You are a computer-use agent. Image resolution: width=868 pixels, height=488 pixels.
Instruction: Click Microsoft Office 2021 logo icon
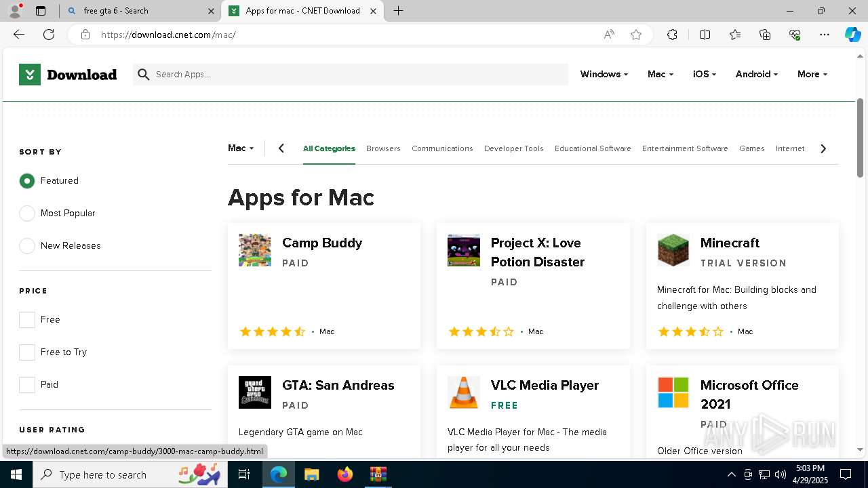(673, 392)
